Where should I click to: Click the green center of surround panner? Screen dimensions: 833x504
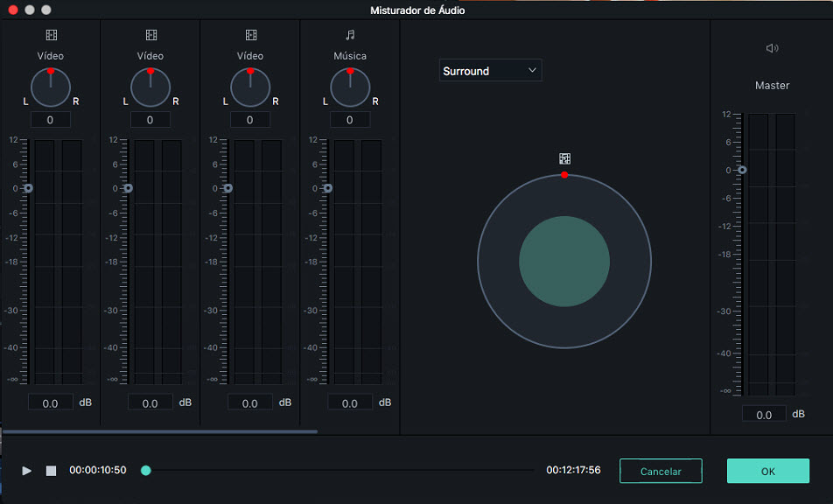click(x=564, y=262)
